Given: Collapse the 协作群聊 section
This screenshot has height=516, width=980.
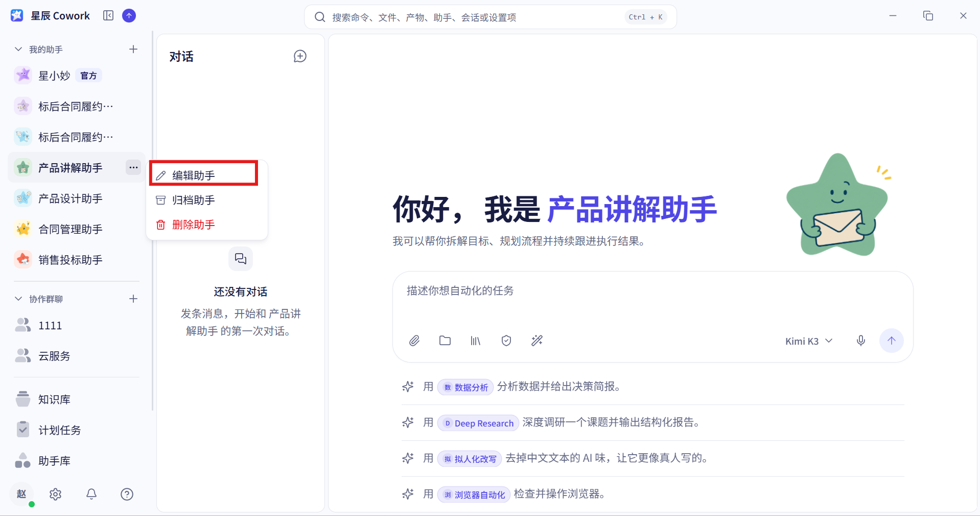Looking at the screenshot, I should (x=18, y=299).
